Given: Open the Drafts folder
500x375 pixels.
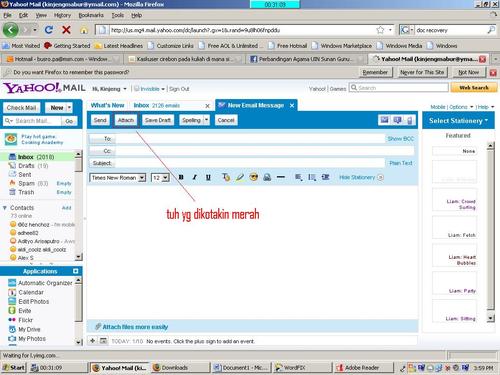Looking at the screenshot, I should pyautogui.click(x=26, y=166).
